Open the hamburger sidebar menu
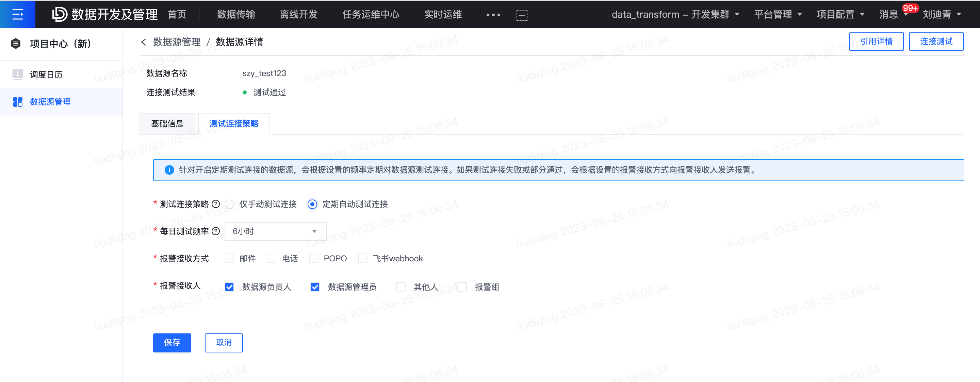The image size is (980, 382). tap(17, 14)
